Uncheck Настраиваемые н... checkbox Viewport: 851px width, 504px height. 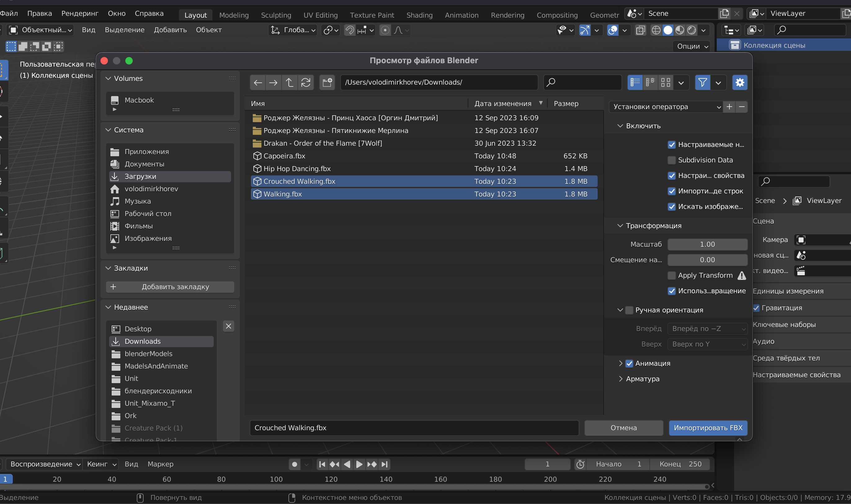[671, 145]
